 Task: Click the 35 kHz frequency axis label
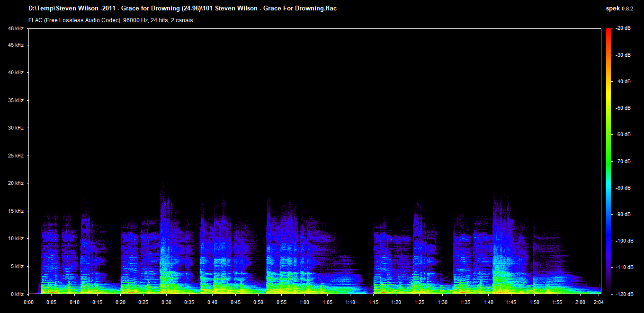pyautogui.click(x=16, y=101)
